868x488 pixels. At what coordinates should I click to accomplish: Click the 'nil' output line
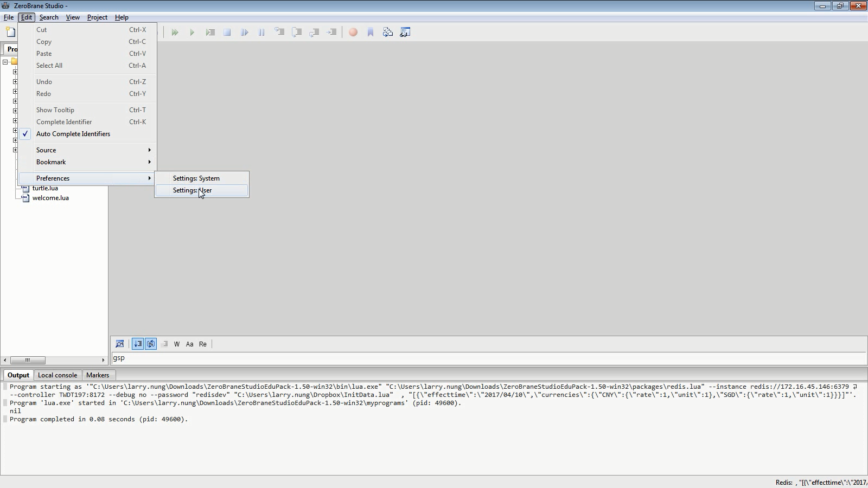15,411
